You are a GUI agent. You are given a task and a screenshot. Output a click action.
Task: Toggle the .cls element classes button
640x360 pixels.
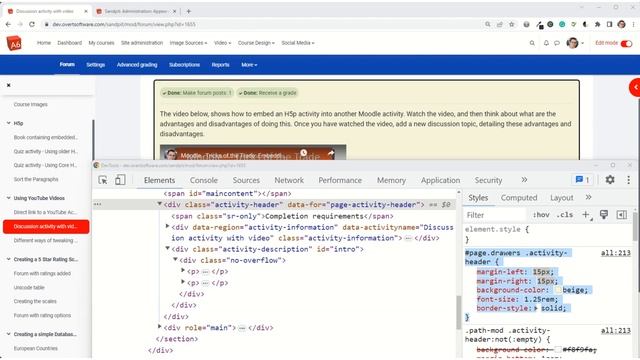[x=564, y=215]
